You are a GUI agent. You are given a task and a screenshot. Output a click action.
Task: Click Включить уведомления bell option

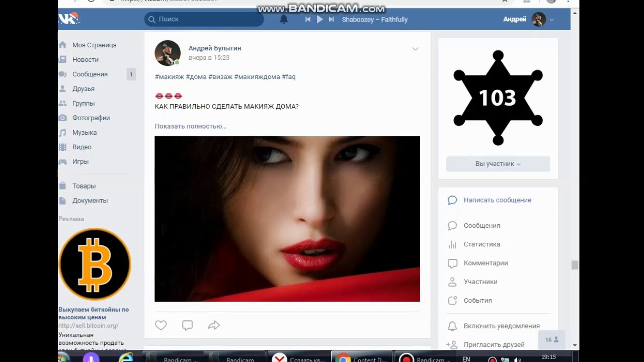pos(502,326)
